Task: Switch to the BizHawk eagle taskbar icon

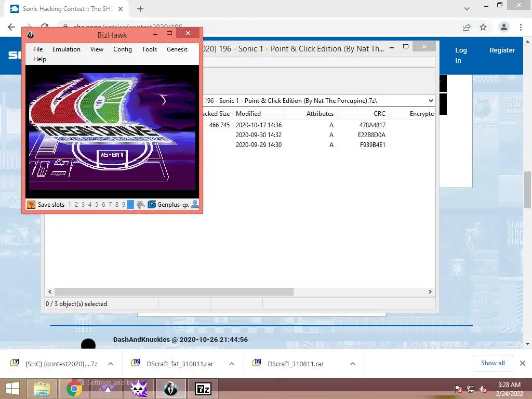Action: click(170, 389)
